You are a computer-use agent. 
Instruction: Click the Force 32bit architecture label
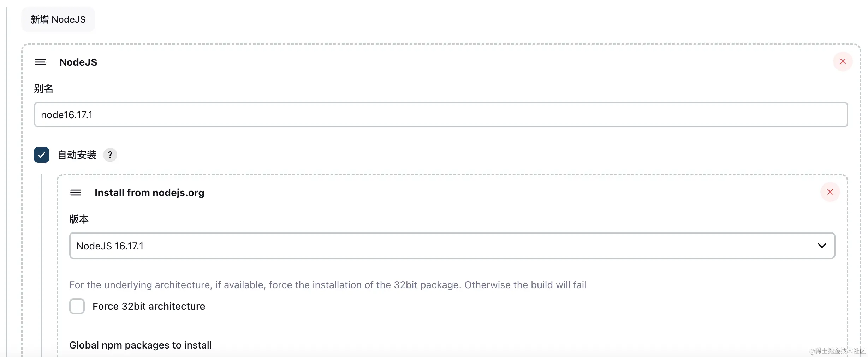pyautogui.click(x=149, y=306)
